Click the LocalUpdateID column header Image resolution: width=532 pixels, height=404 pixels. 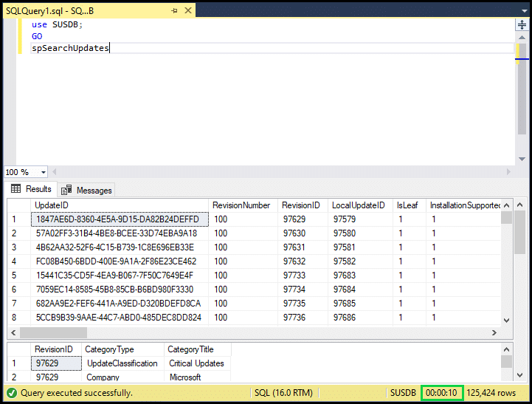tap(360, 205)
